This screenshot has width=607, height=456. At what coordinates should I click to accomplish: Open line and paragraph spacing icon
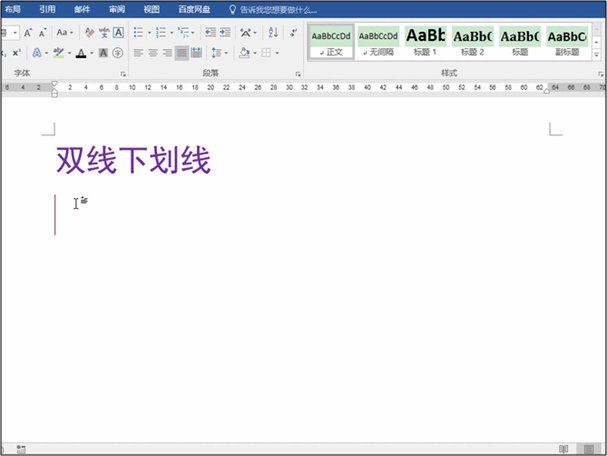coord(216,53)
